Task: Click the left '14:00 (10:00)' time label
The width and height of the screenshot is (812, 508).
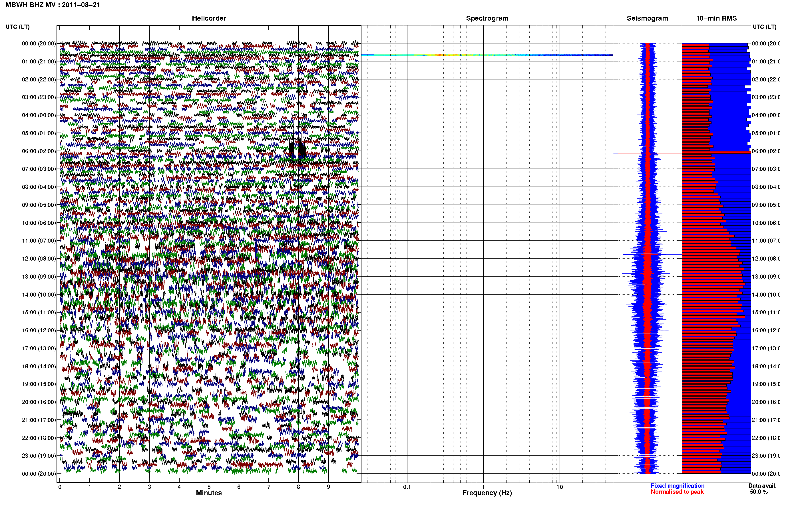Action: 39,295
